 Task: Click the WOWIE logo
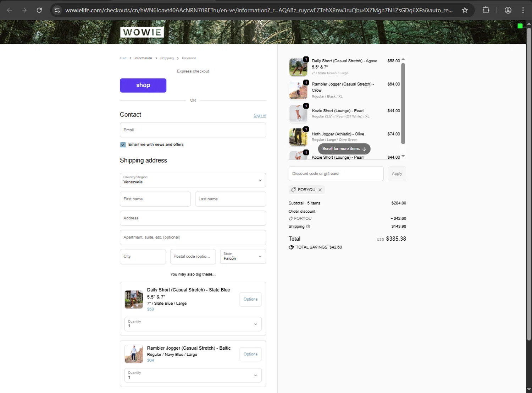tap(142, 32)
